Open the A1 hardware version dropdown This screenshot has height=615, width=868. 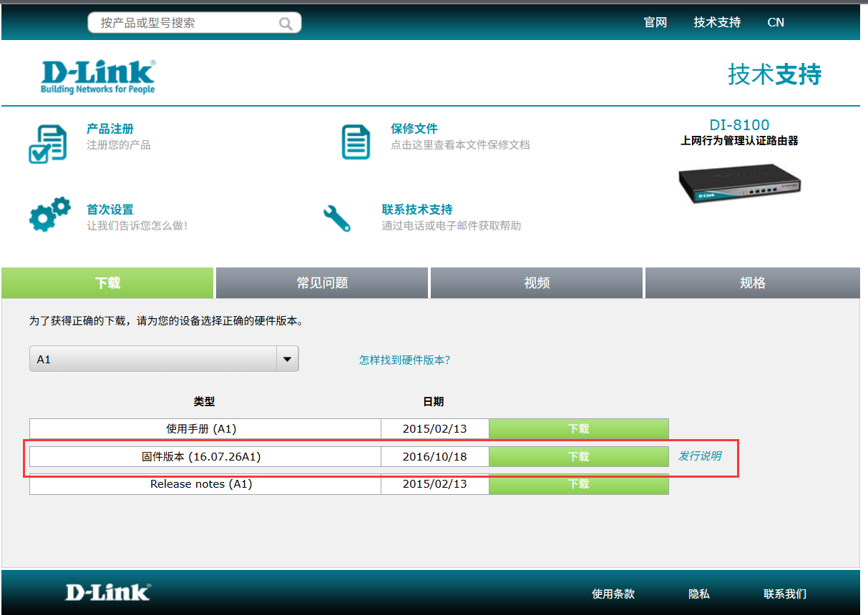[x=164, y=359]
